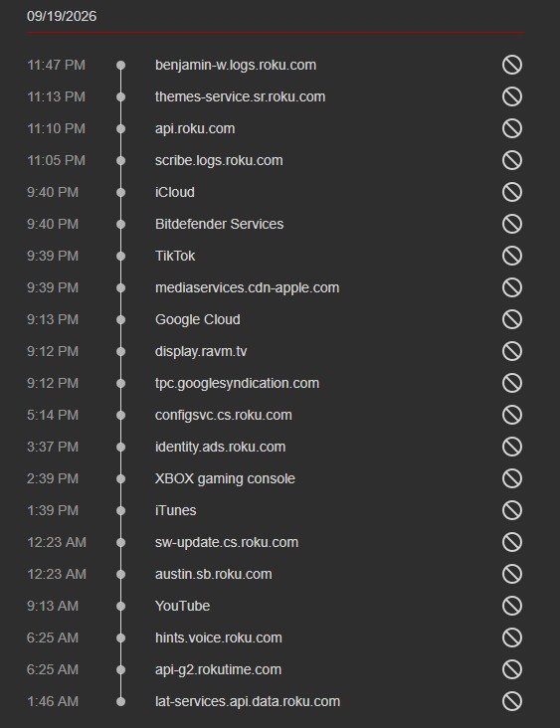The image size is (560, 728).
Task: Click block icon for austin.sb.roku.com
Action: pyautogui.click(x=512, y=574)
